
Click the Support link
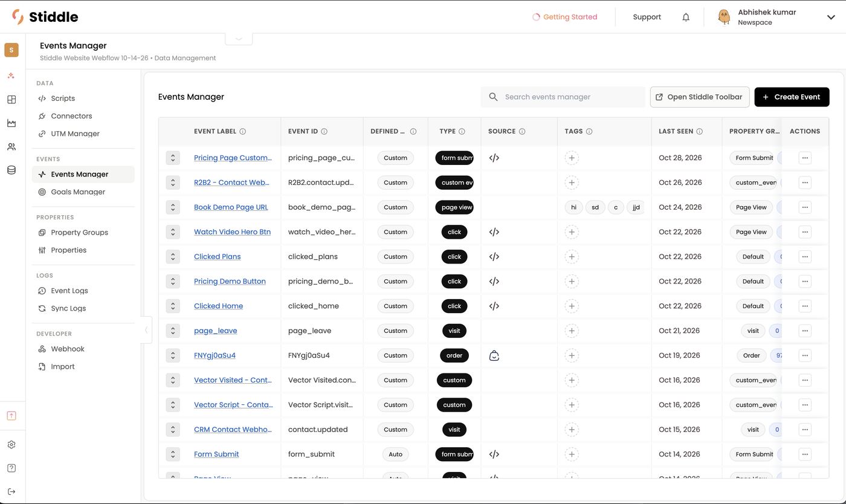pyautogui.click(x=647, y=17)
